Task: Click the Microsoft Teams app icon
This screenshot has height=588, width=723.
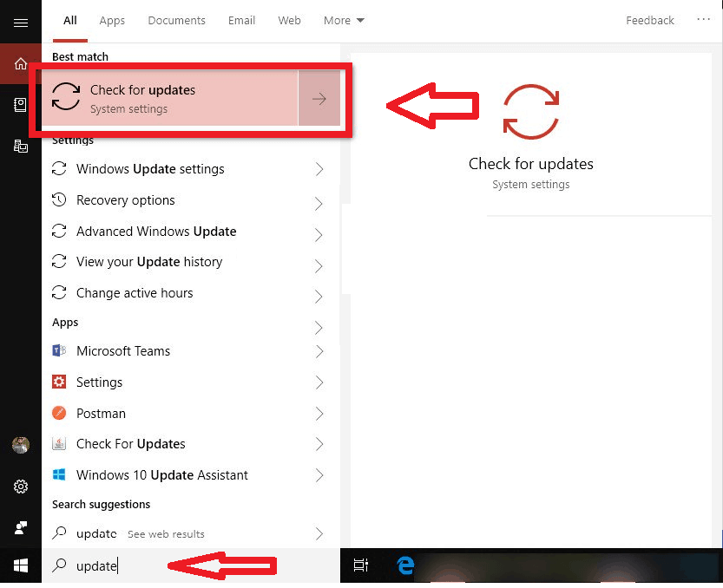Action: pyautogui.click(x=59, y=350)
